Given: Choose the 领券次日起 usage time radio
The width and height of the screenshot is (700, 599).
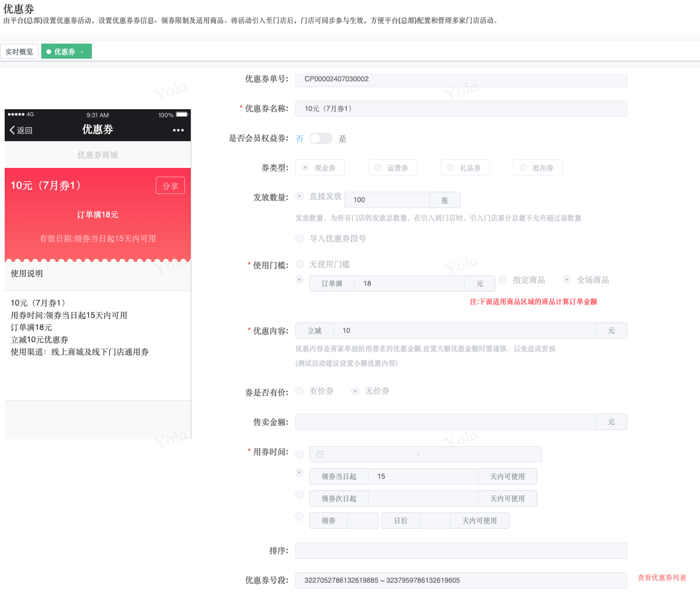Looking at the screenshot, I should click(299, 494).
